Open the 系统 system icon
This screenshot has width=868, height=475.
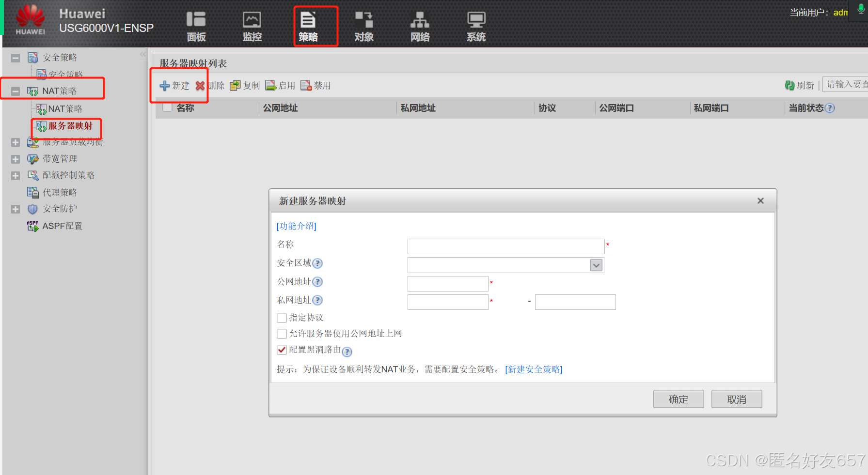[x=476, y=20]
